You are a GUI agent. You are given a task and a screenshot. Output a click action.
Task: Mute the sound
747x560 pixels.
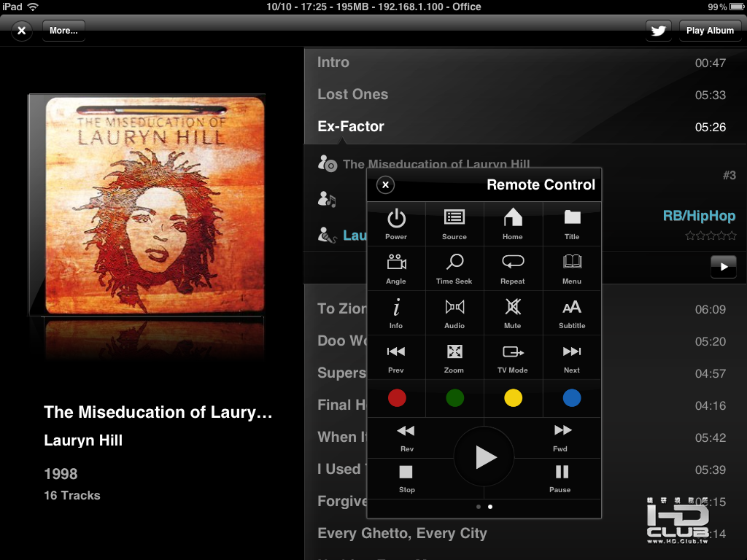[513, 314]
